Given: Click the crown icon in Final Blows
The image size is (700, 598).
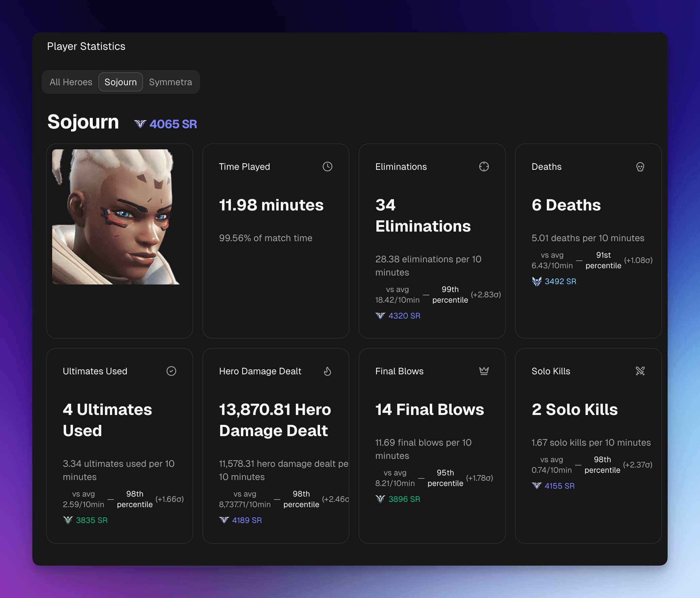Looking at the screenshot, I should (x=484, y=371).
